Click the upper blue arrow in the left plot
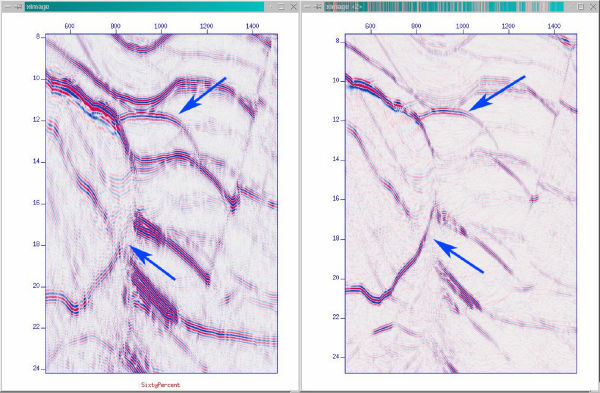 click(202, 95)
